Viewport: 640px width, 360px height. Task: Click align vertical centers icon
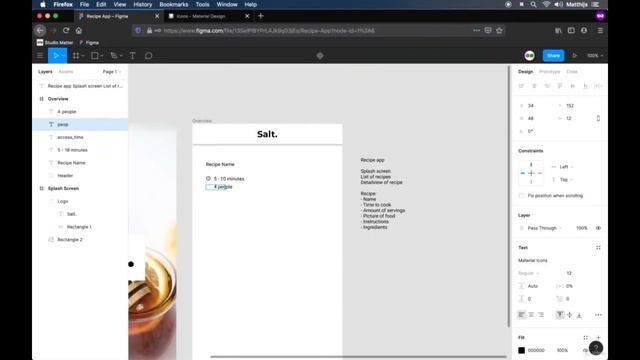pos(573,86)
